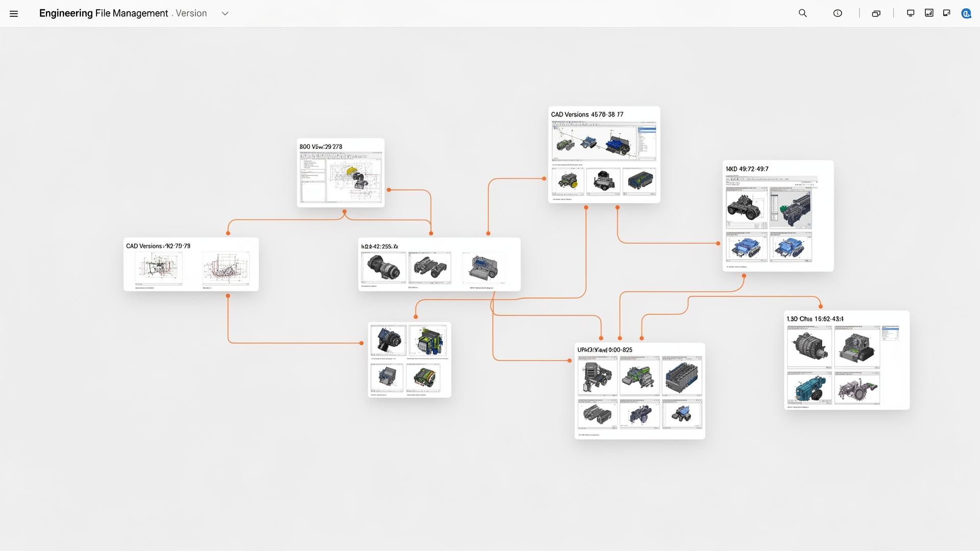Open the flat battery module thumbnail in CAD Versions 4578 card
Screen dimensions: 980x551
click(x=639, y=181)
